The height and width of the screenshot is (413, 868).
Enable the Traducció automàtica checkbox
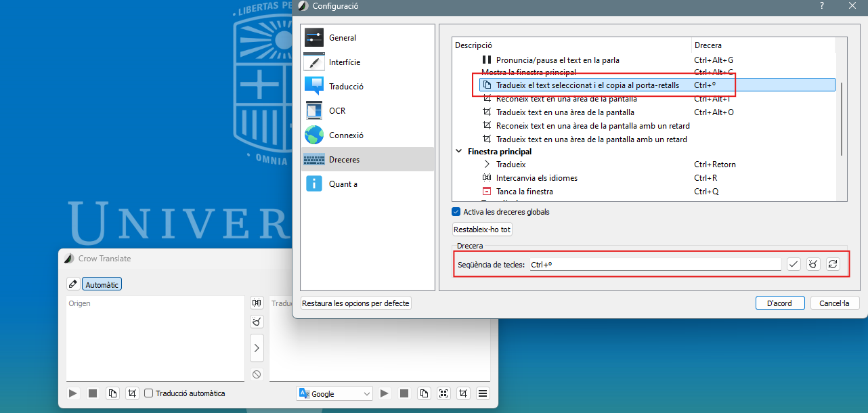click(x=149, y=393)
